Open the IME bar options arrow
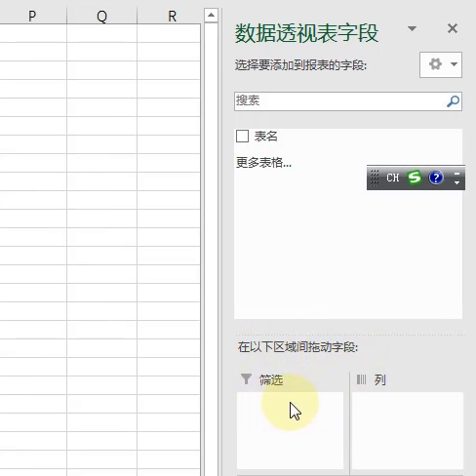Image resolution: width=476 pixels, height=476 pixels. 456,183
